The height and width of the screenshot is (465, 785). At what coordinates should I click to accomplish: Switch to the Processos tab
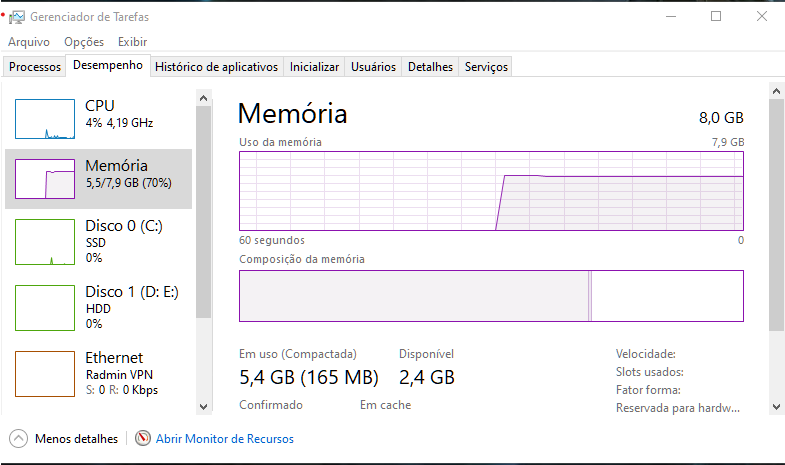click(35, 67)
